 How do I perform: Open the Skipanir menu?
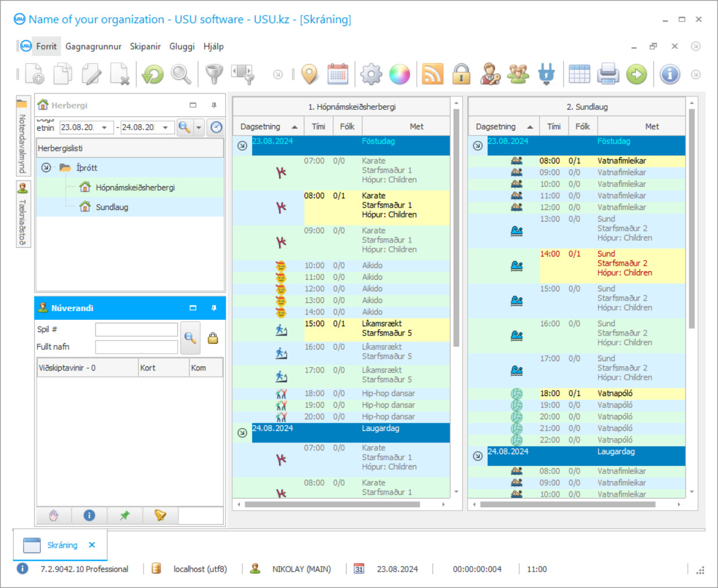coord(145,47)
